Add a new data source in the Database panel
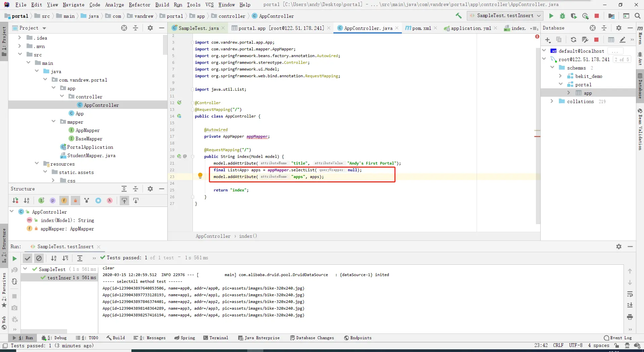Viewport: 644px width, 352px height. pos(548,40)
